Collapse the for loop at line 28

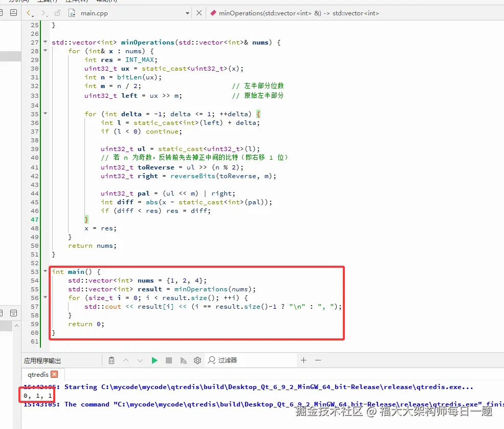click(46, 51)
